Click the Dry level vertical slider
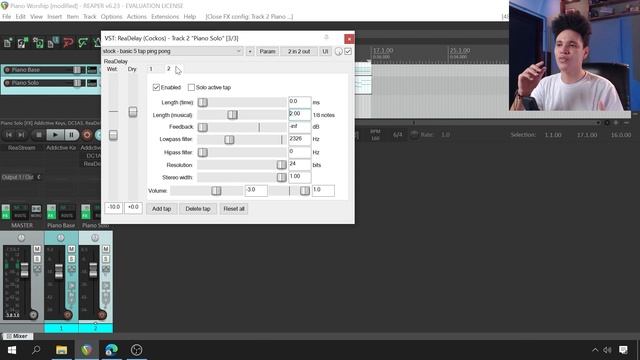This screenshot has height=360, width=640. 133,111
